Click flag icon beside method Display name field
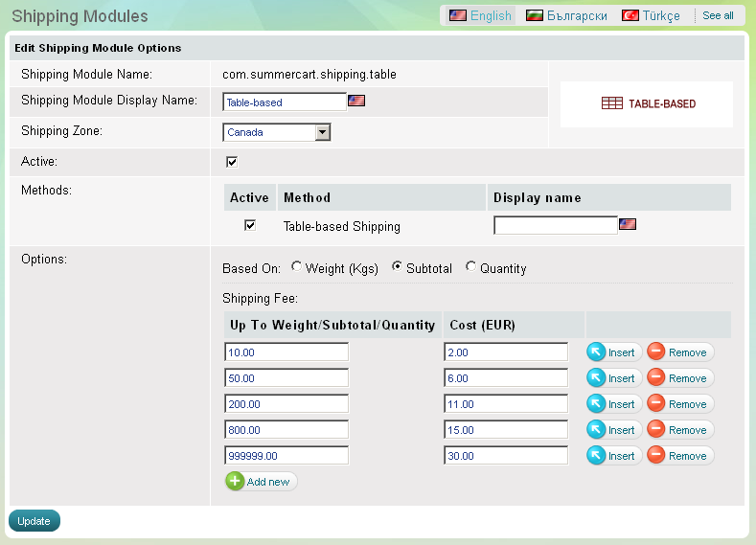The height and width of the screenshot is (545, 756). click(628, 224)
